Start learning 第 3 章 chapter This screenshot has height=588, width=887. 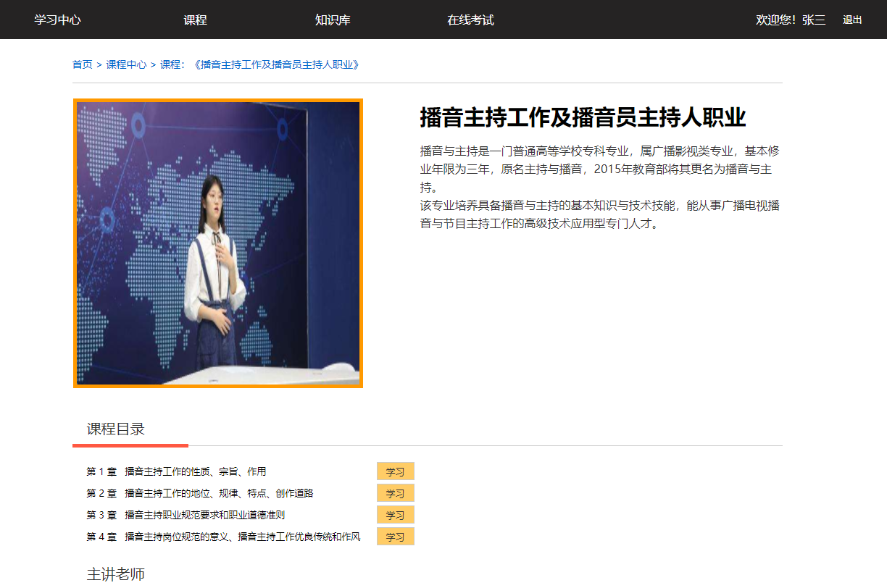[396, 514]
